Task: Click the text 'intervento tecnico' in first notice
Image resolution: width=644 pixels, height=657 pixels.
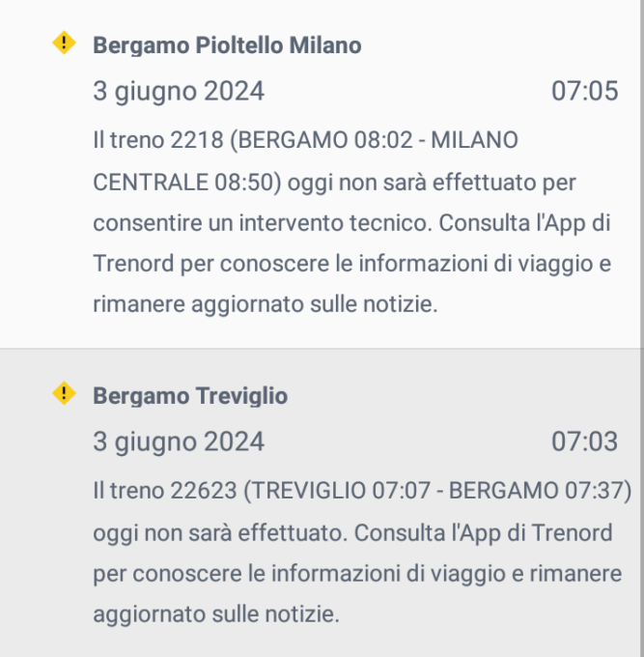Action: click(x=335, y=223)
